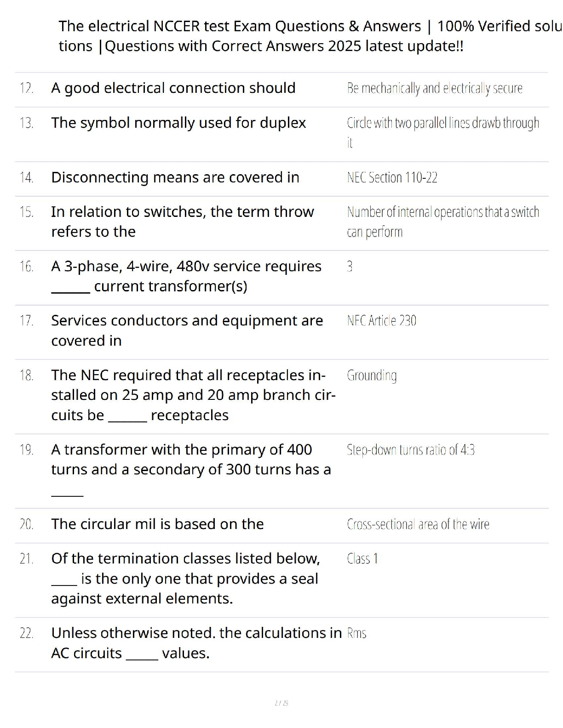Click question number 13
The width and height of the screenshot is (563, 728).
pos(26,123)
